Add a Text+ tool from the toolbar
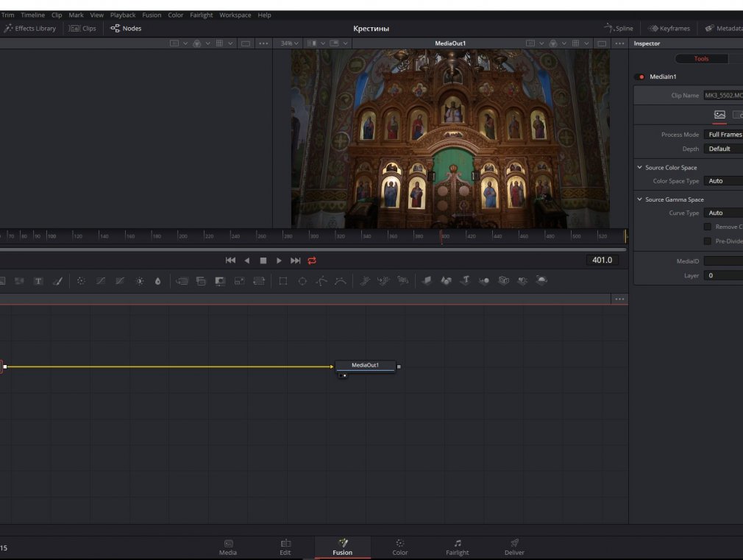Screen dimensions: 743x560 pos(38,281)
